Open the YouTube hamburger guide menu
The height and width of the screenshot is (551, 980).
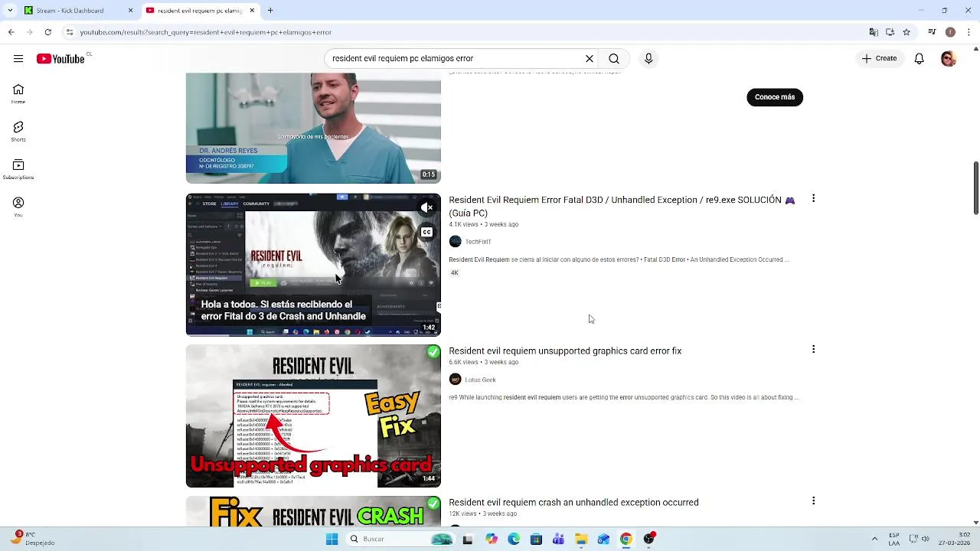pos(18,59)
